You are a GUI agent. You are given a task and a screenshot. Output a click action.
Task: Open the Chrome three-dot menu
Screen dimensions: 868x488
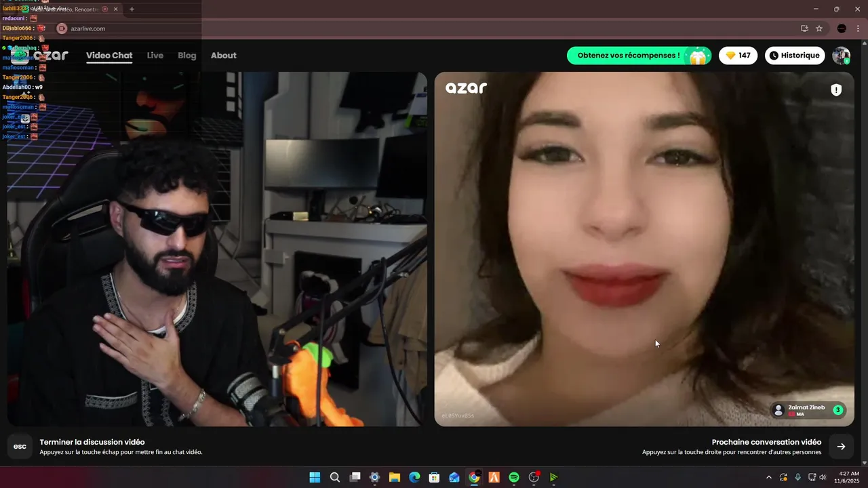858,28
